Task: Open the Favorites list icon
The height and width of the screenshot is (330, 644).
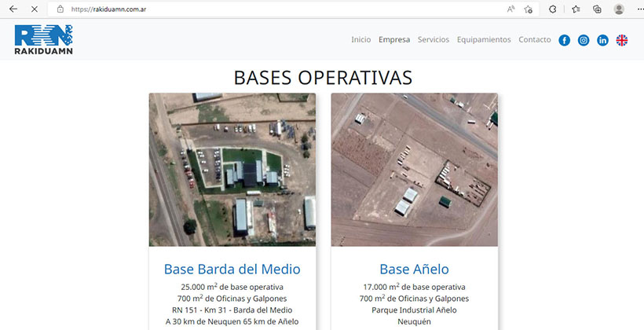Action: tap(576, 9)
